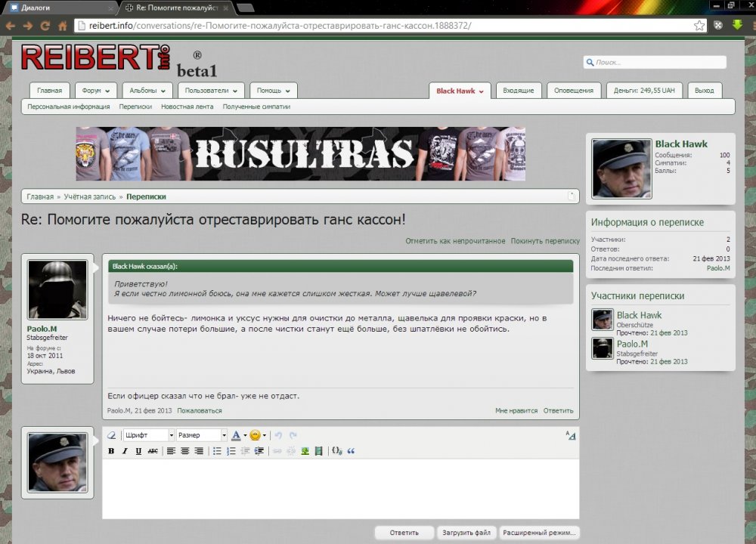Viewport: 756px width, 544px height.
Task: Click the outdent icon
Action: (245, 451)
